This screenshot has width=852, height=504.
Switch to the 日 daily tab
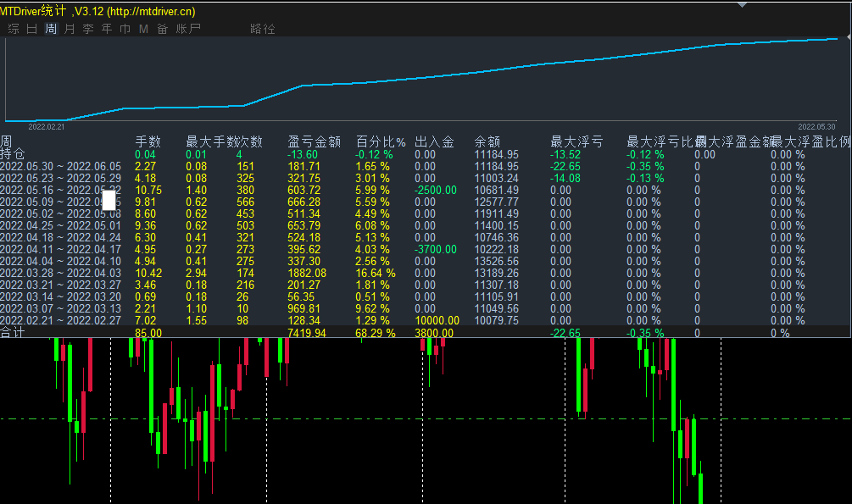click(x=32, y=29)
